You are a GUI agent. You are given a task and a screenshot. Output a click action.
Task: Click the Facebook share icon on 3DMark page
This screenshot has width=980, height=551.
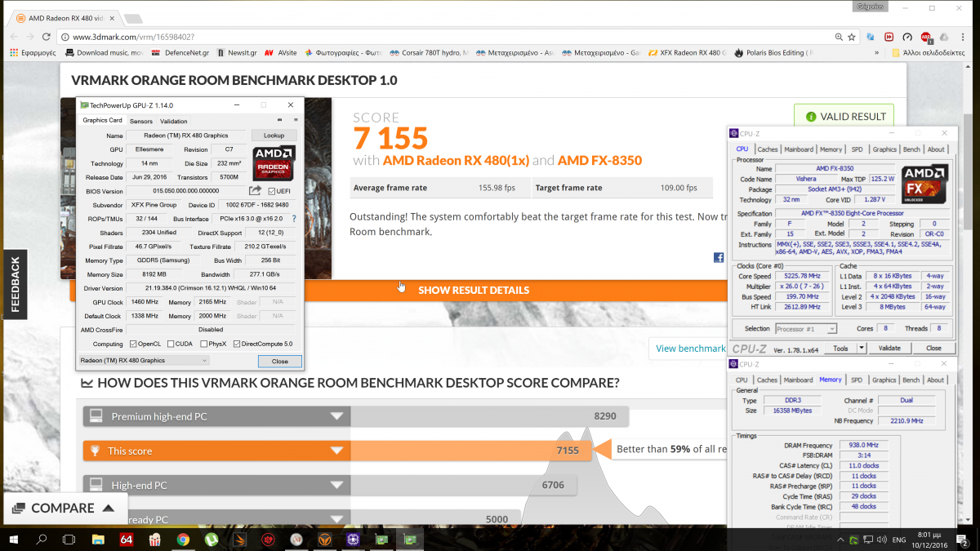pos(719,257)
